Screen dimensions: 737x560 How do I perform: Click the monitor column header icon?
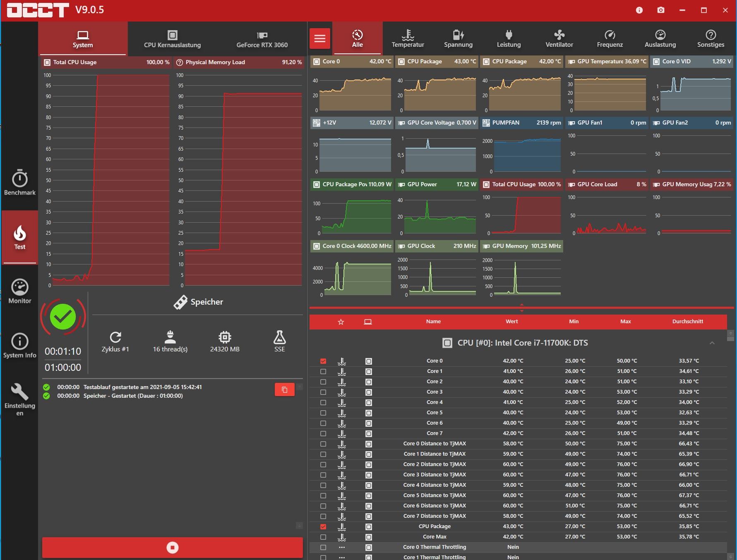click(x=367, y=322)
